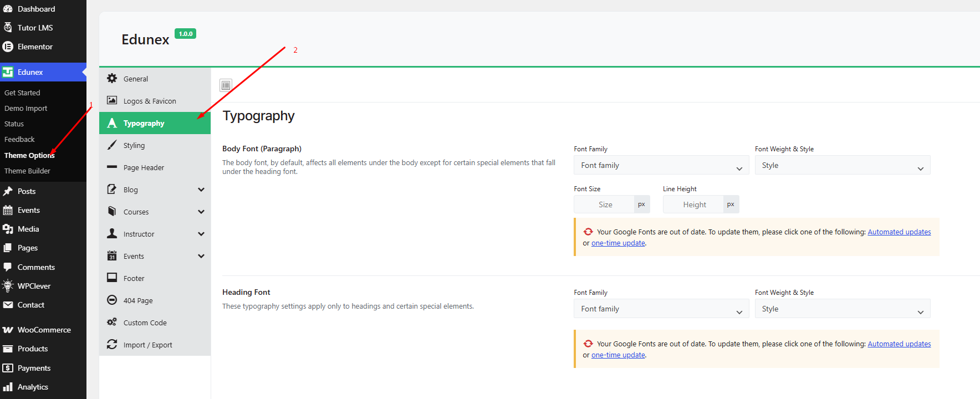980x399 pixels.
Task: Click the Tutor LMS icon
Action: coord(8,27)
